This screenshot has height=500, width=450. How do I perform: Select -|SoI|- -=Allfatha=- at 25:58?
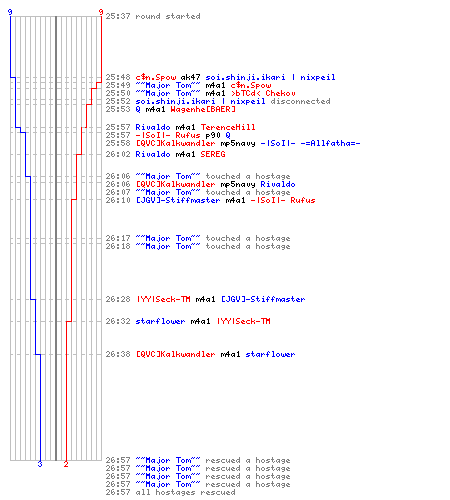click(x=310, y=143)
